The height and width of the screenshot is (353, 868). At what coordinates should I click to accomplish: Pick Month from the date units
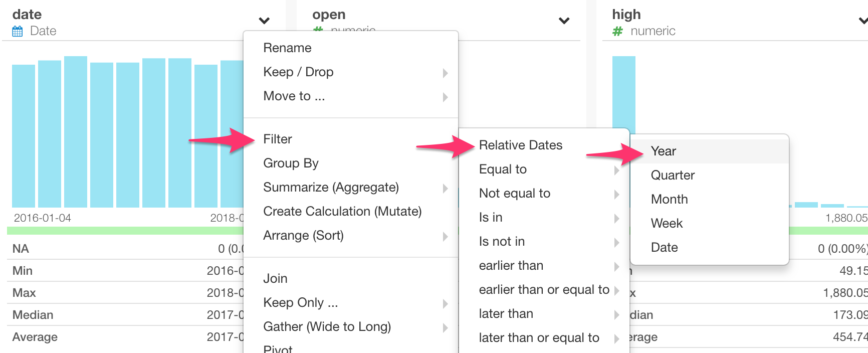pyautogui.click(x=669, y=199)
